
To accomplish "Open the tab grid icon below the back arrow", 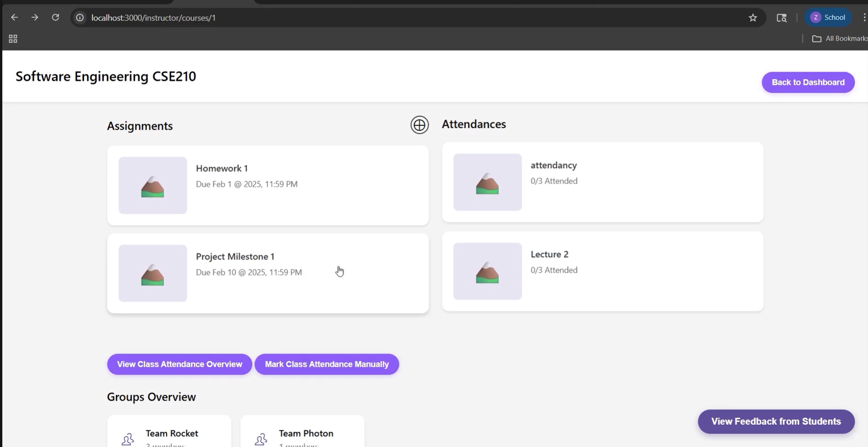I will pyautogui.click(x=13, y=39).
